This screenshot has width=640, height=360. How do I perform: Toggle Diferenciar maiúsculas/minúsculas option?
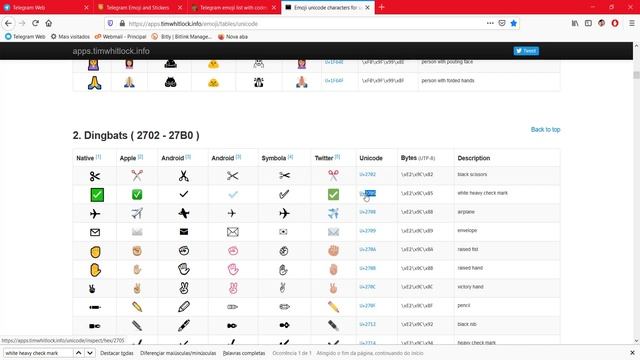pos(178,353)
